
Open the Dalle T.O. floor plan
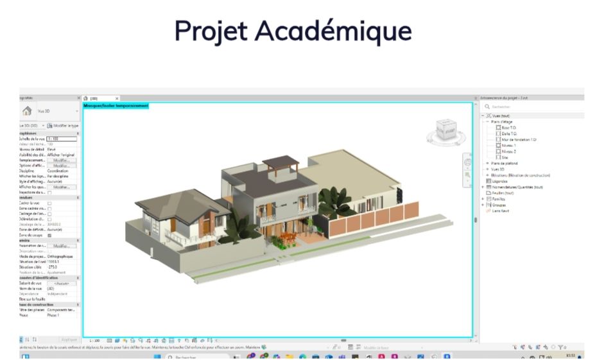pos(509,134)
